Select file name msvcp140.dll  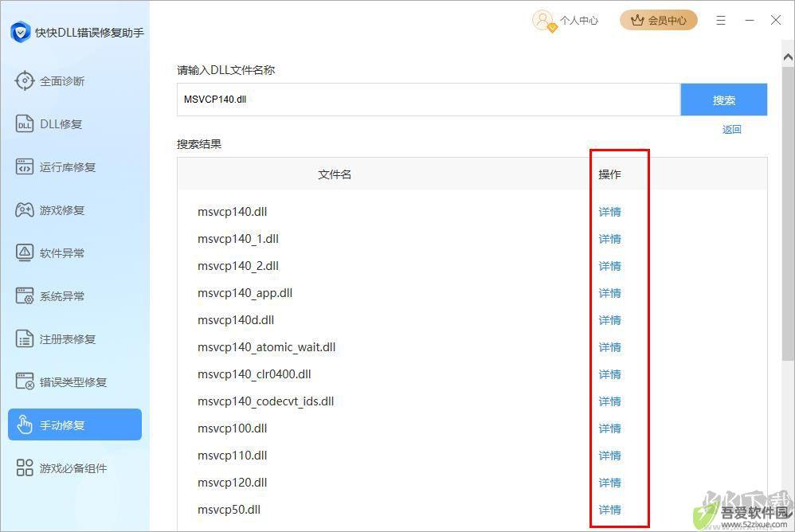pos(233,212)
